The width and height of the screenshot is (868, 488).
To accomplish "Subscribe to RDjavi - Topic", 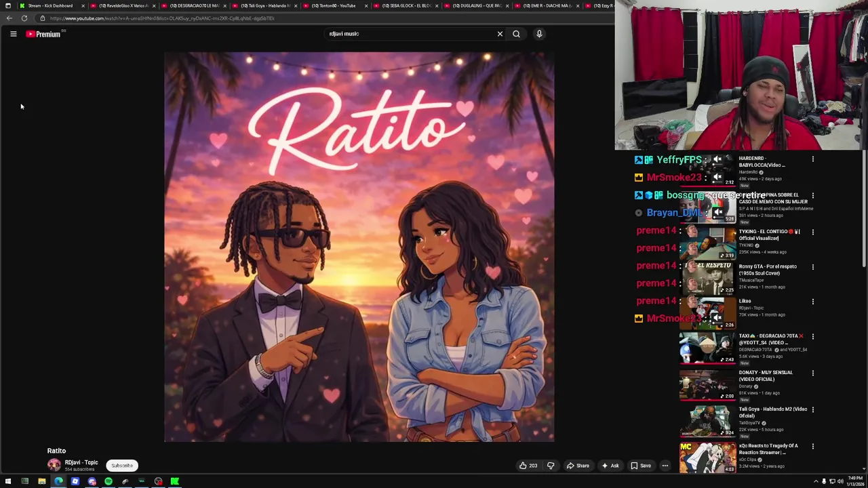I will pos(122,466).
